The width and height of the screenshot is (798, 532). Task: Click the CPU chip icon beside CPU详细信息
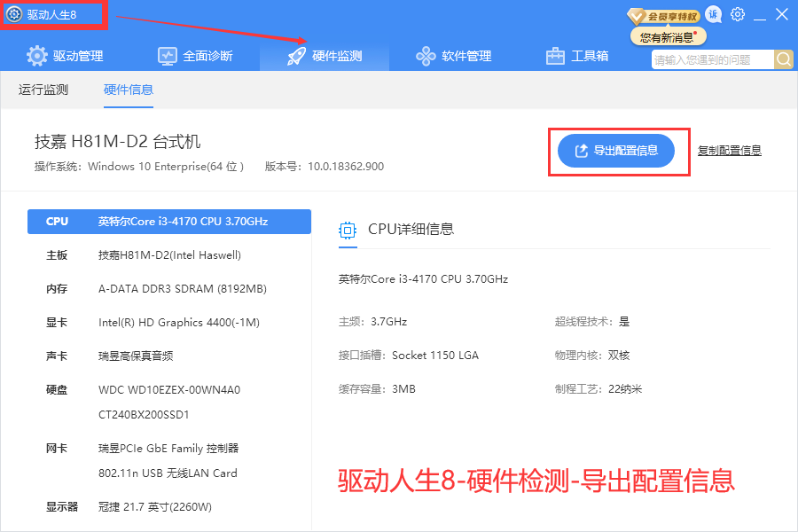348,231
